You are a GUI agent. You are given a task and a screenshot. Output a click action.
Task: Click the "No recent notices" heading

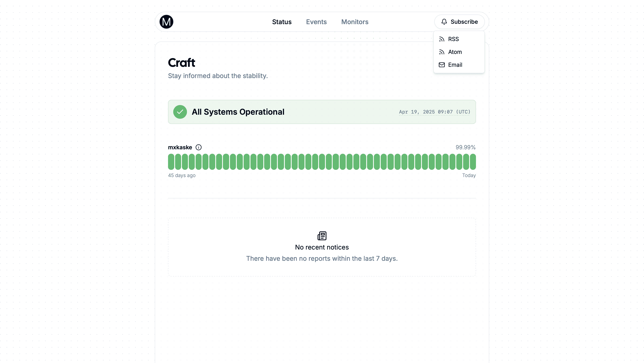[x=322, y=247]
